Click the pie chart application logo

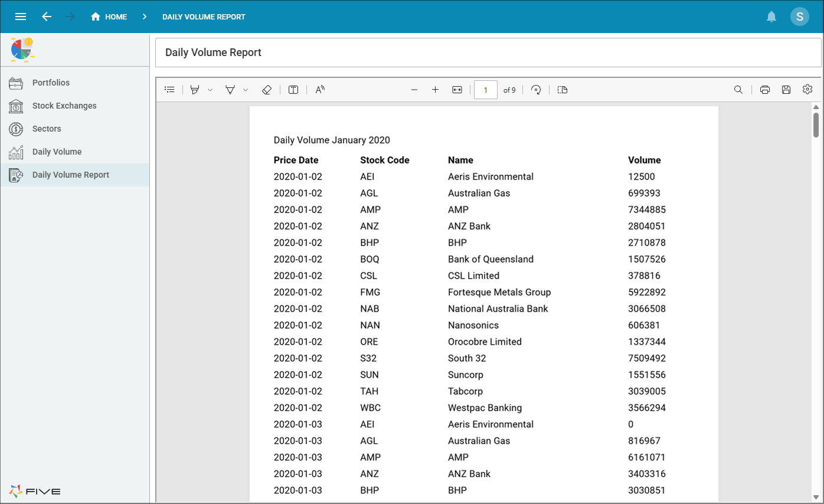click(x=22, y=50)
